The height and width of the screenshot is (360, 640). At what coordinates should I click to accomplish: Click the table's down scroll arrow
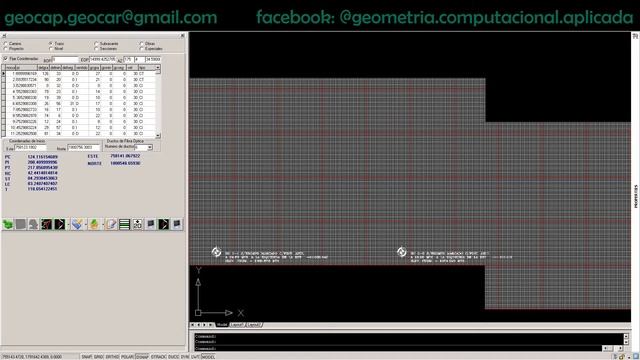(158, 136)
